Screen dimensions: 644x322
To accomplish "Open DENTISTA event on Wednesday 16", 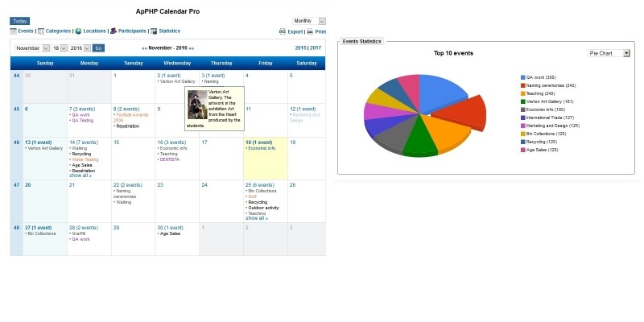I will coord(170,159).
